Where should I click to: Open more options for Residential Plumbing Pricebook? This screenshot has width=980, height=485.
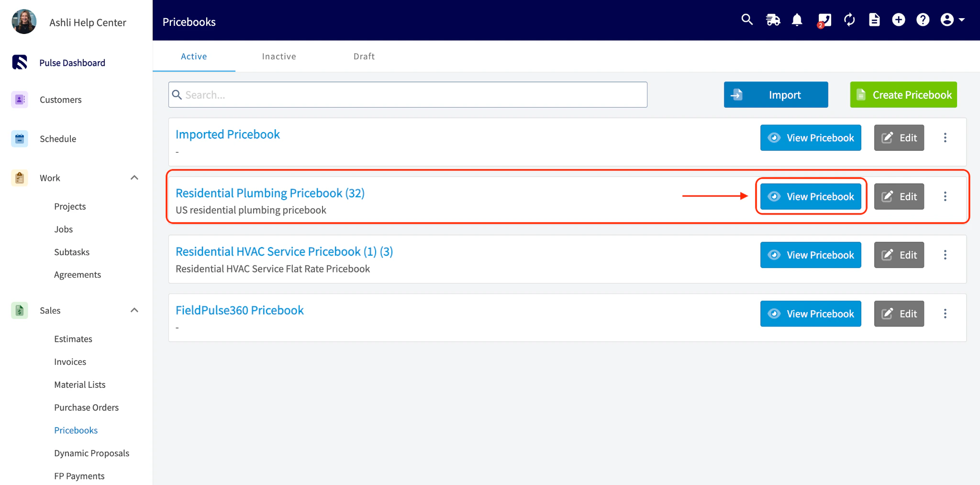945,196
